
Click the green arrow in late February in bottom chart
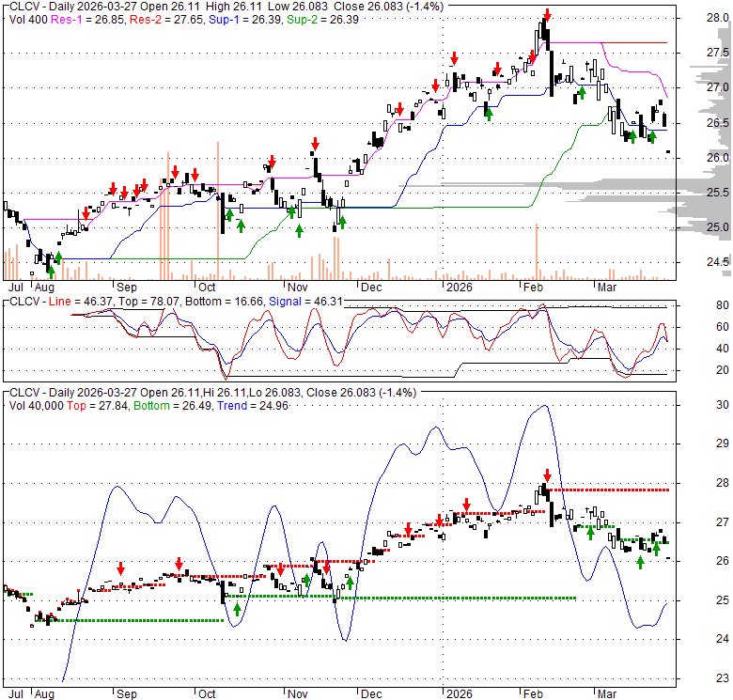click(590, 533)
